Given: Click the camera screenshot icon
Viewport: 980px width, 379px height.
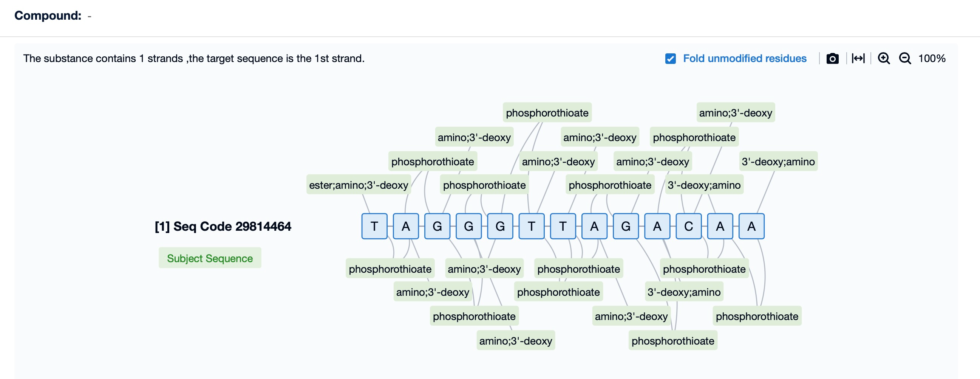Looking at the screenshot, I should click(832, 58).
